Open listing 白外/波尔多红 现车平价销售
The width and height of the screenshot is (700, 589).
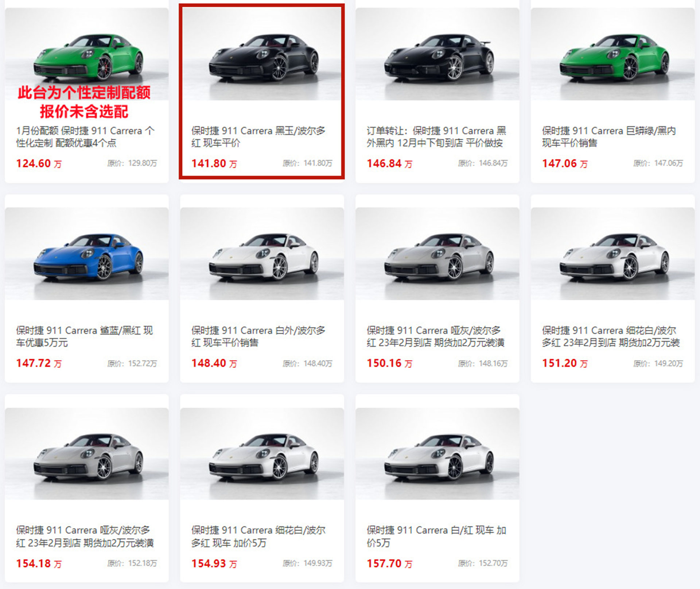(x=258, y=336)
